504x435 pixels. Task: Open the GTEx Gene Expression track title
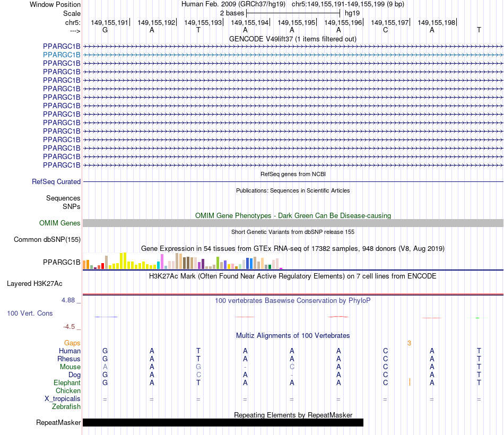tap(293, 248)
